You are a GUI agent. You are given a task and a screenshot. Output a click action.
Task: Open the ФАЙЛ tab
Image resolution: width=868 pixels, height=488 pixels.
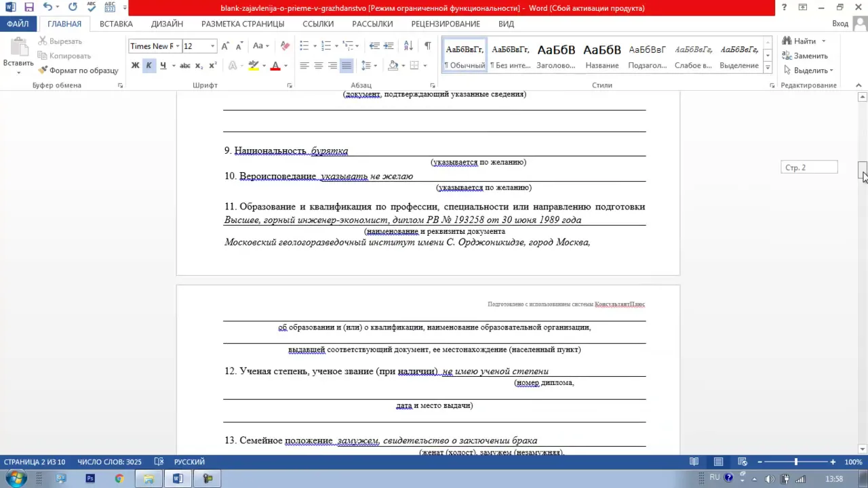click(18, 24)
